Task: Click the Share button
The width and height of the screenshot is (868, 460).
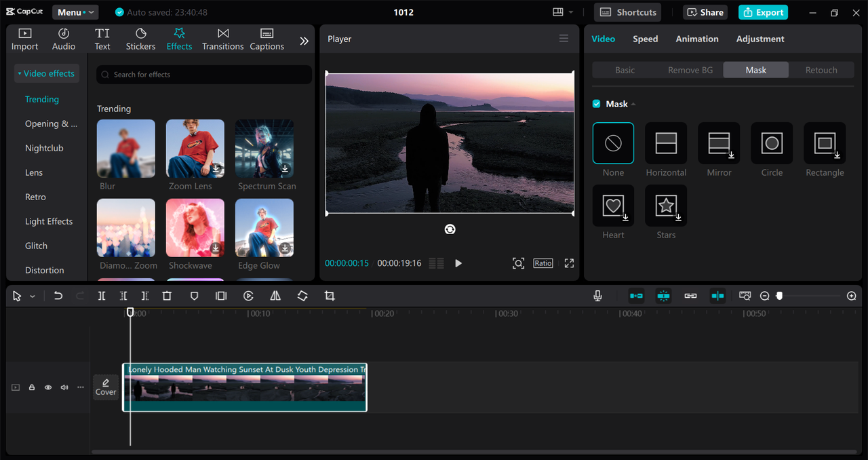Action: [x=706, y=12]
